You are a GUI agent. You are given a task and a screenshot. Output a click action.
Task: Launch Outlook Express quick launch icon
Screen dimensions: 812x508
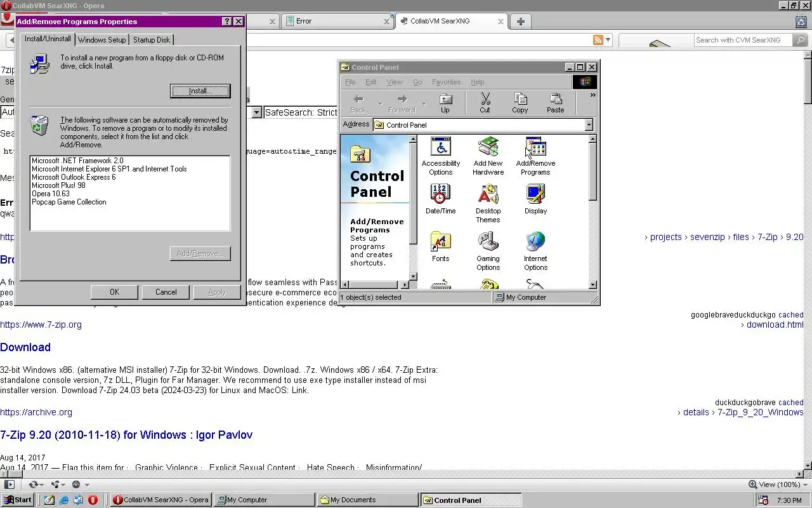78,500
